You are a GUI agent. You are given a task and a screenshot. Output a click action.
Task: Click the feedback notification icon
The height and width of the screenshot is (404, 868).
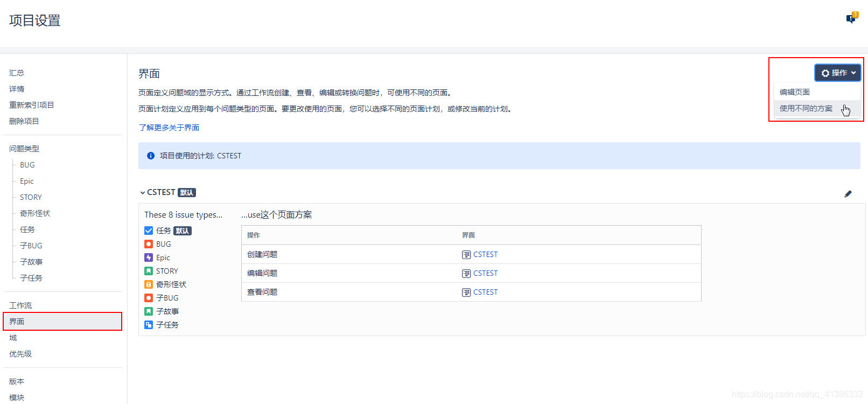point(852,18)
